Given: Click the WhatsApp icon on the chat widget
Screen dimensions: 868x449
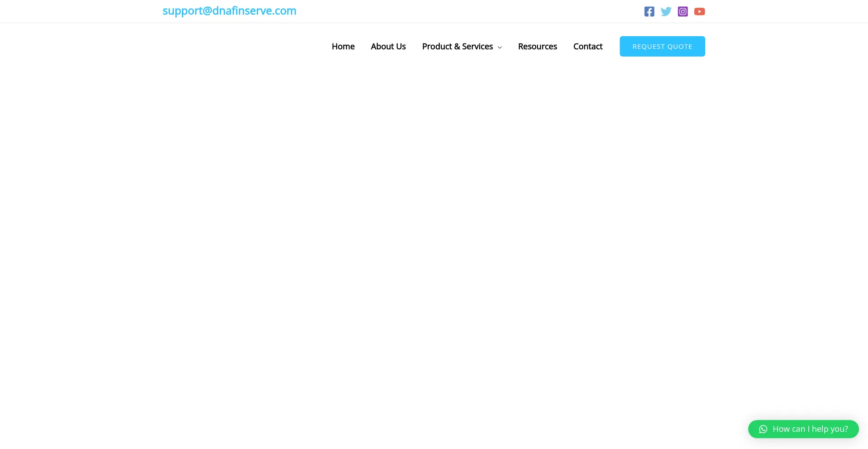Looking at the screenshot, I should (x=763, y=429).
